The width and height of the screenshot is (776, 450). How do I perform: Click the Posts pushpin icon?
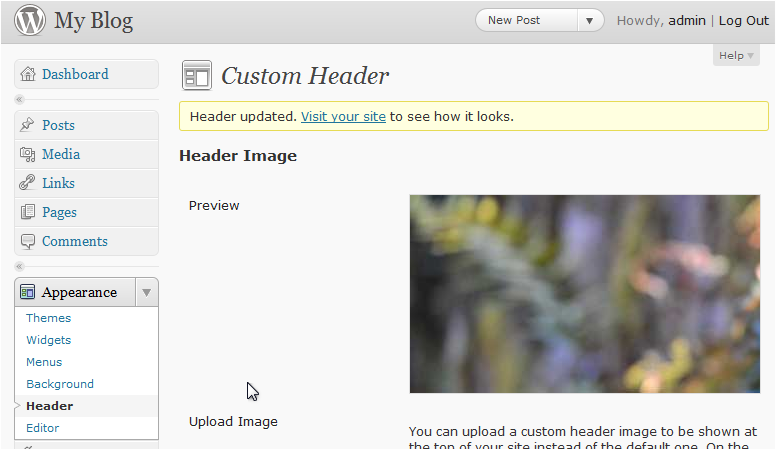pos(27,125)
